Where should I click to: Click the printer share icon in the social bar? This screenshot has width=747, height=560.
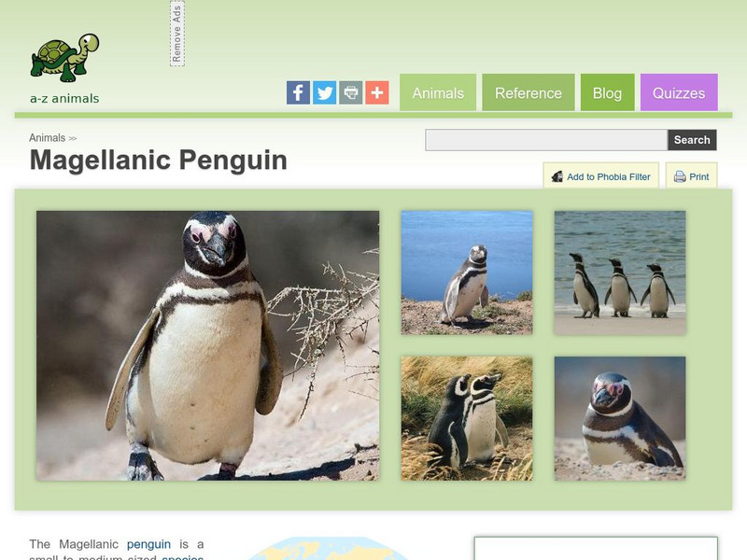[349, 92]
